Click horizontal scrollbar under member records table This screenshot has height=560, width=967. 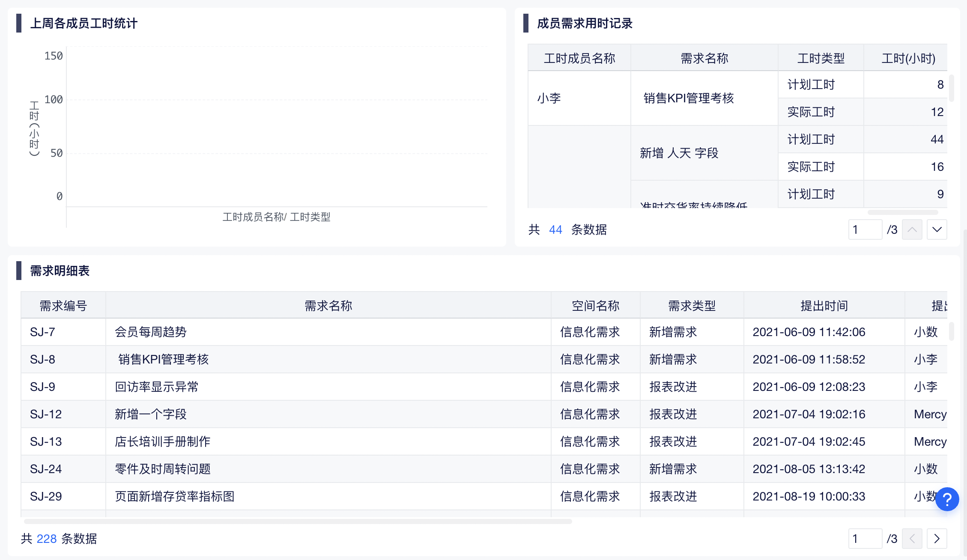[902, 212]
